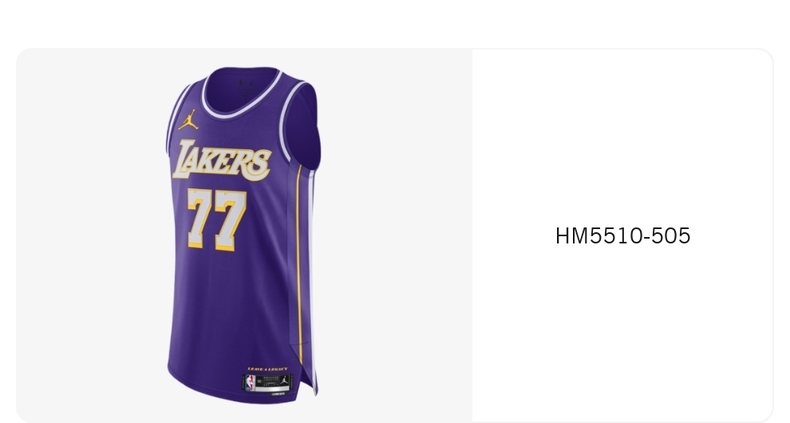Click the small Jumpman logo on the jock tag
Screen dimensions: 790x423
click(284, 381)
